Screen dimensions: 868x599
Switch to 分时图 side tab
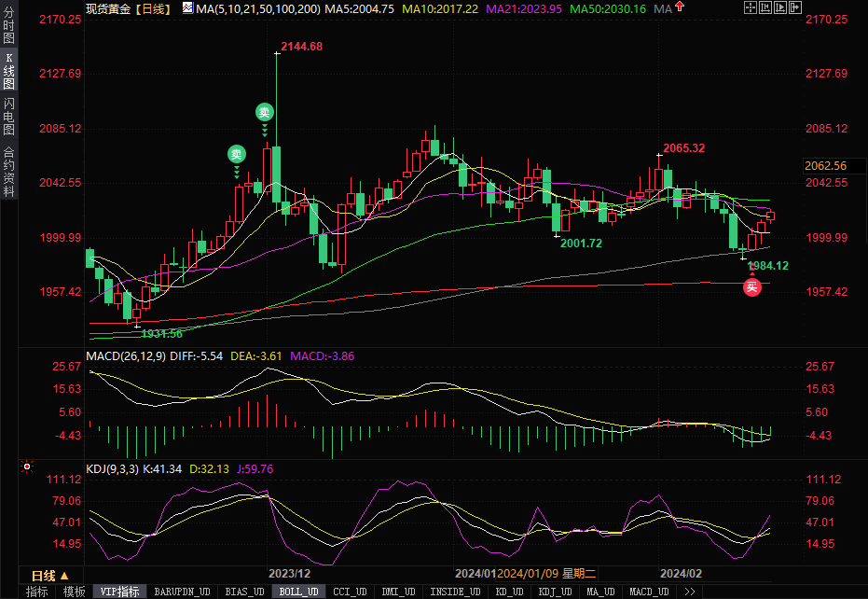pos(9,28)
